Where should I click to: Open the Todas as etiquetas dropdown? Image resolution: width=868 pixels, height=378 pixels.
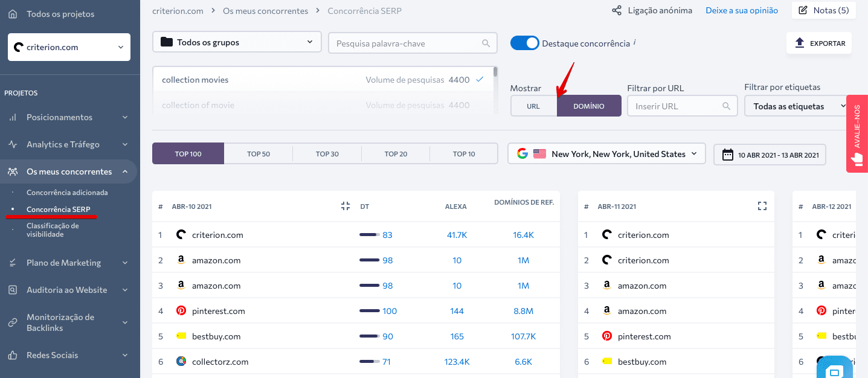800,106
